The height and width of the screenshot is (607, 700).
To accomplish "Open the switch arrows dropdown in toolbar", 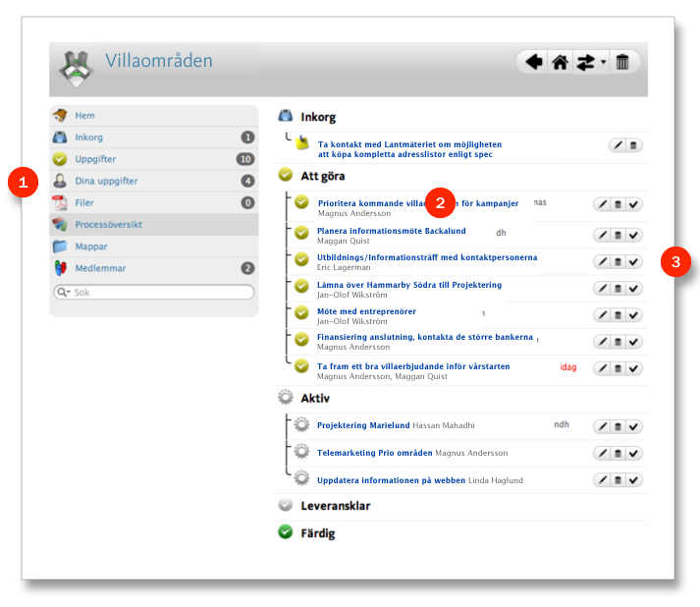I will [x=589, y=62].
